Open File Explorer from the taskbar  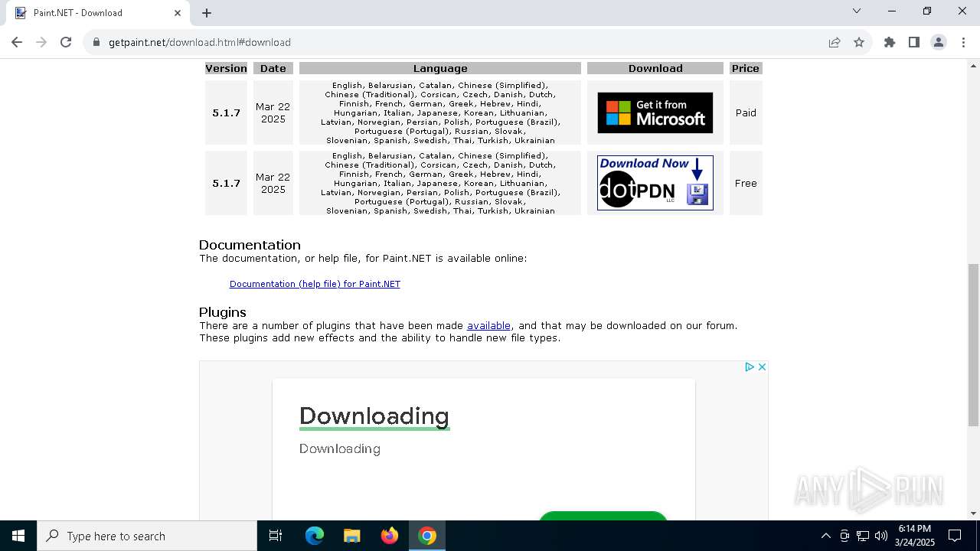click(x=351, y=536)
